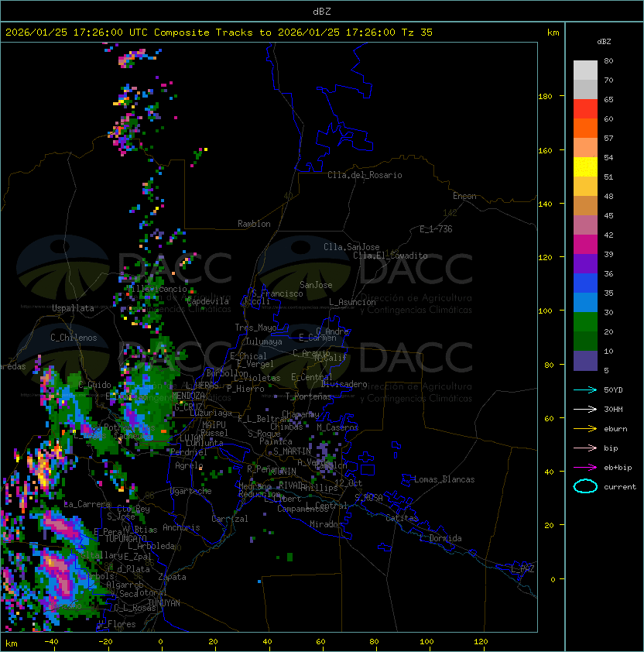
Task: Click the E_Central map label
Action: pos(311,377)
